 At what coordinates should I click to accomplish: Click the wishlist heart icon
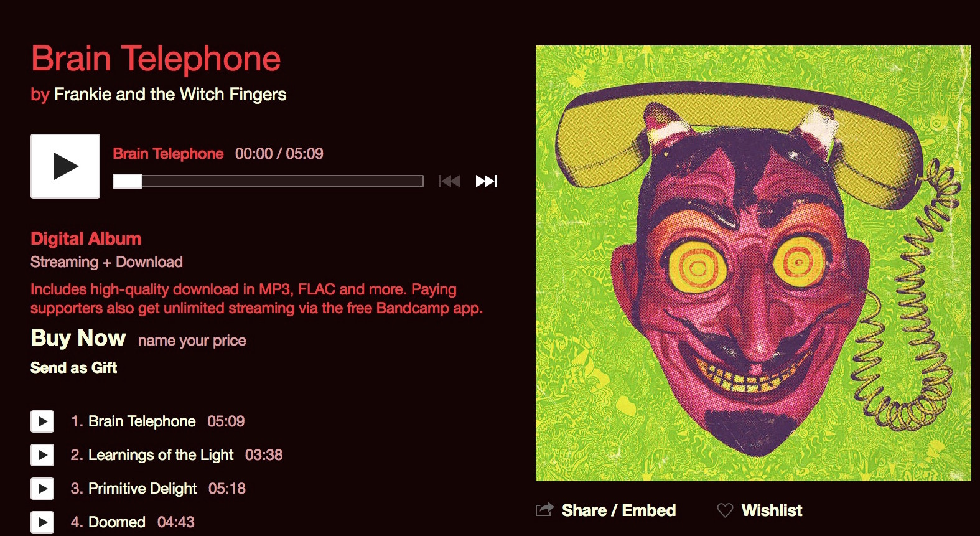[x=725, y=510]
